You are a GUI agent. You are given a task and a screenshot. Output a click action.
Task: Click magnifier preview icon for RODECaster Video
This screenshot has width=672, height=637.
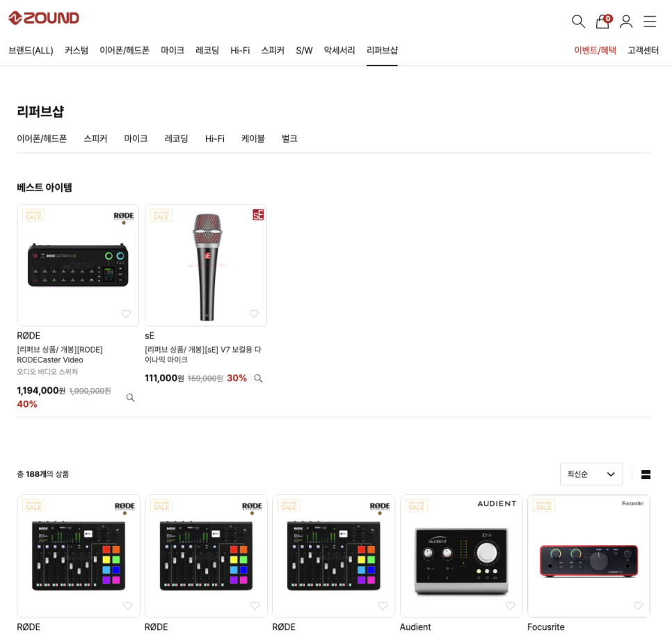(x=130, y=398)
